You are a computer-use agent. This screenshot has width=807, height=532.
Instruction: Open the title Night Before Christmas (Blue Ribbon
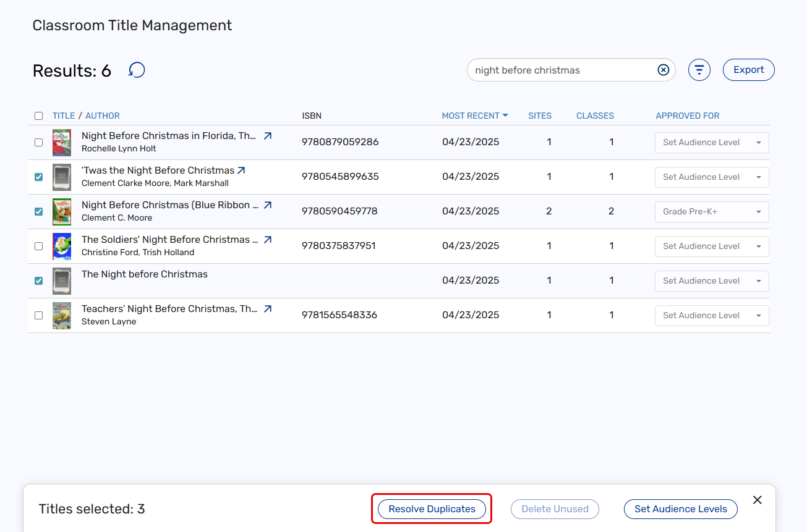169,205
